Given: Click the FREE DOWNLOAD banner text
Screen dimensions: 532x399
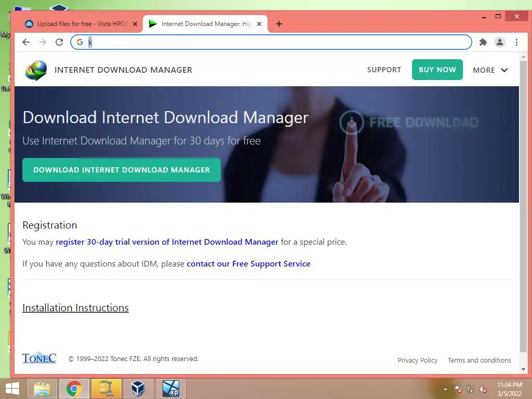Looking at the screenshot, I should (423, 122).
